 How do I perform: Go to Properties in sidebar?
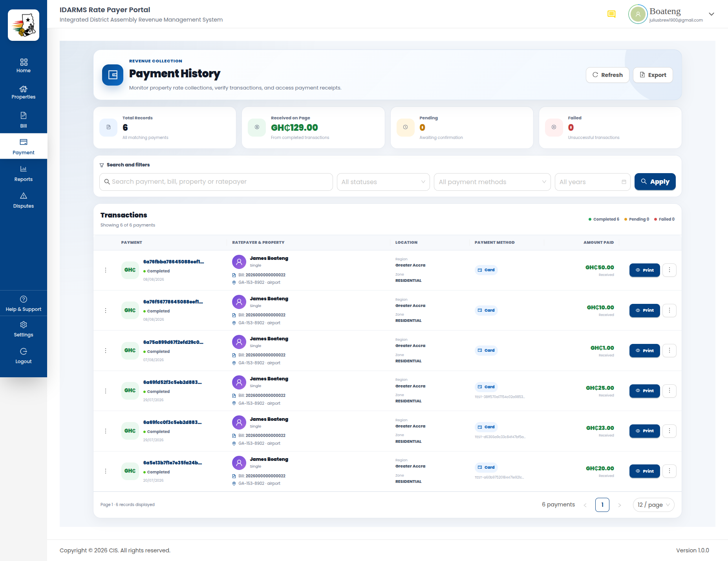[24, 93]
